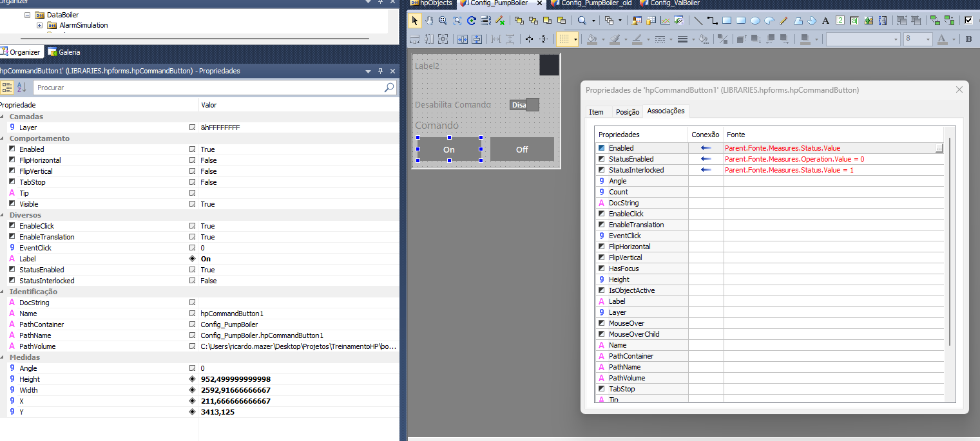Toggle the Enabled association checkbox icon

click(x=601, y=148)
